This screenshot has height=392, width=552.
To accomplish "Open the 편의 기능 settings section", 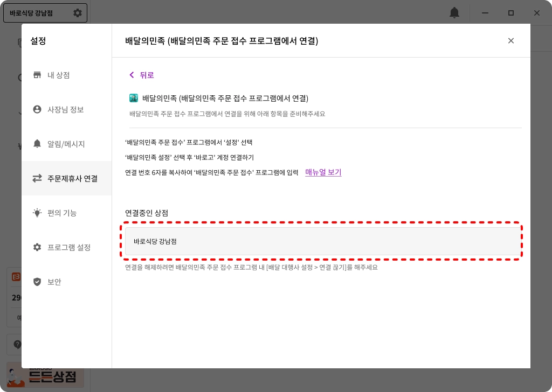I will pos(66,213).
